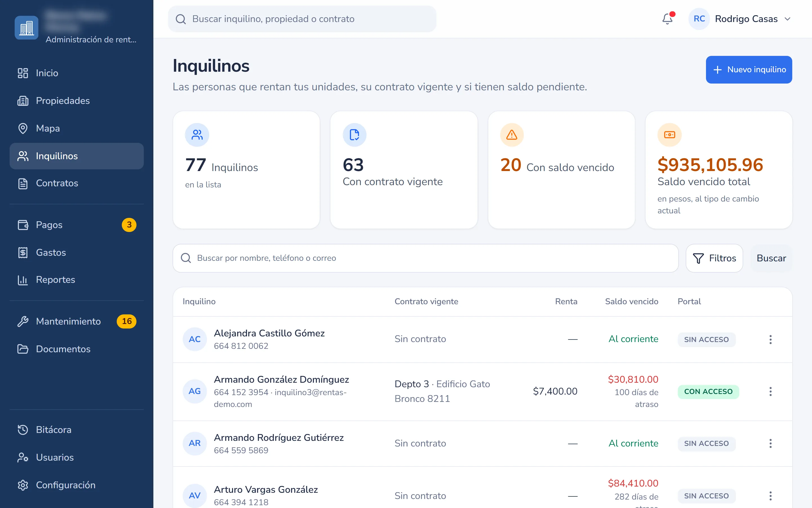Screen dimensions: 812x508
Task: Click the Gastos receipt icon
Action: [23, 252]
